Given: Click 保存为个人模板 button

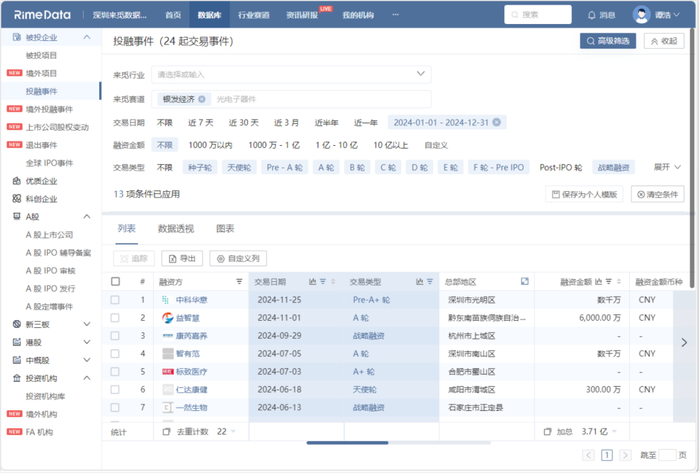Looking at the screenshot, I should (x=584, y=194).
